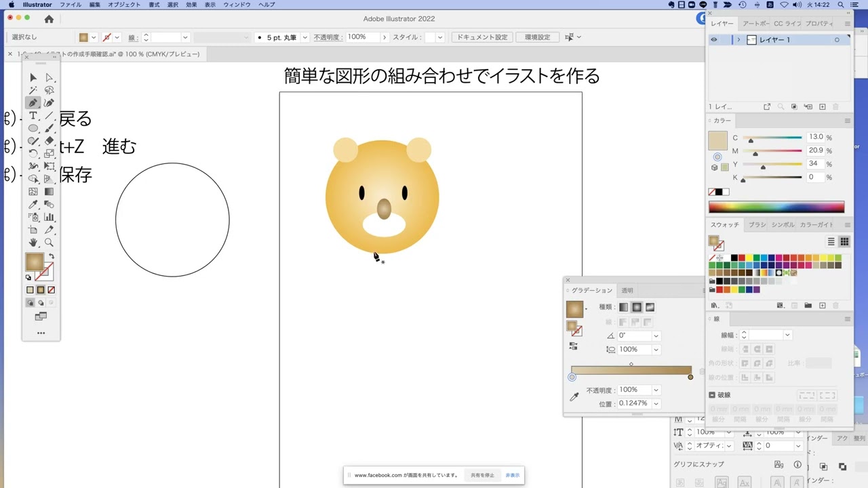Click the gradient panel eyedropper icon

pos(574,397)
